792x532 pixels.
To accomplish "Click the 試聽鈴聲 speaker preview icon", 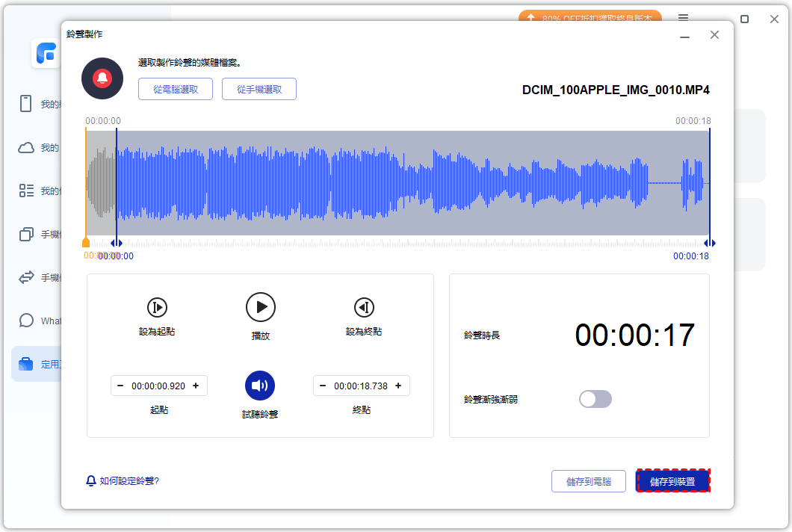I will click(x=260, y=386).
